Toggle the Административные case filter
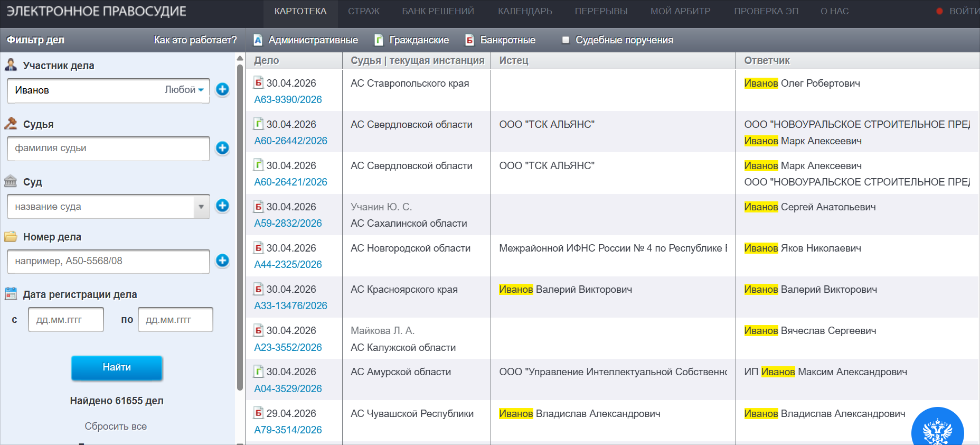This screenshot has width=980, height=445. (x=306, y=40)
